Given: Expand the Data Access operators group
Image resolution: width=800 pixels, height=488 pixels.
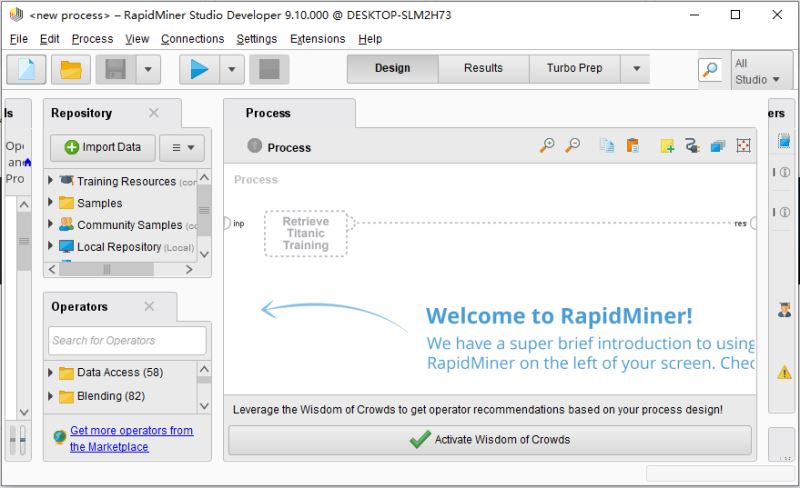Looking at the screenshot, I should tap(52, 373).
